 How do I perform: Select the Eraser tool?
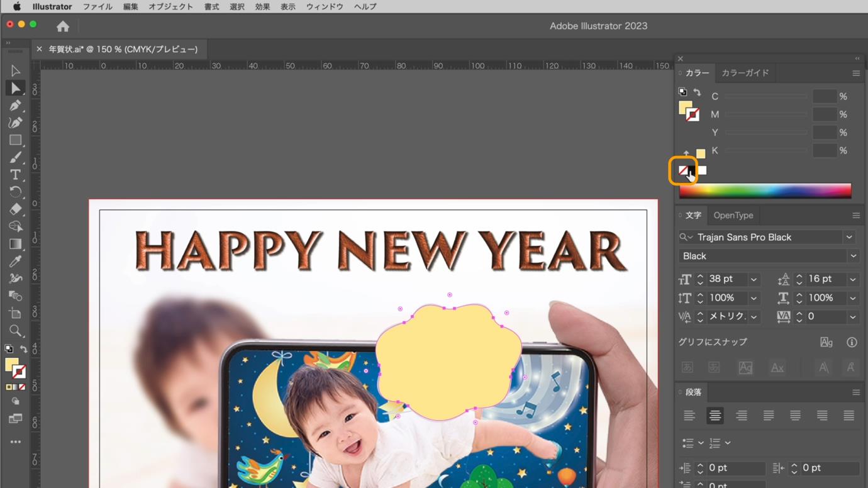coord(16,209)
